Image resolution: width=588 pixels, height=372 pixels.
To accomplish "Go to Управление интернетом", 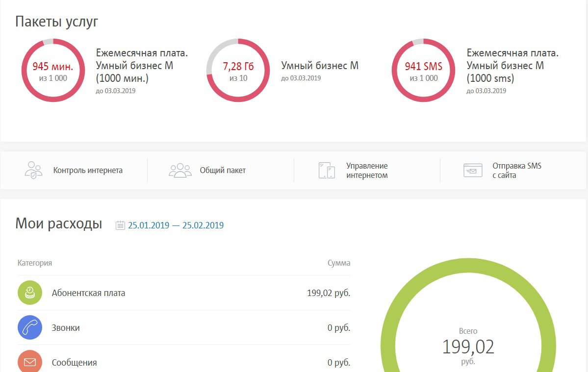I will tap(367, 171).
